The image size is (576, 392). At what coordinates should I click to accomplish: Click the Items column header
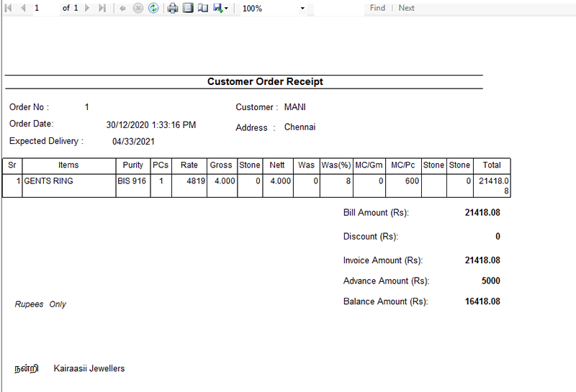click(x=68, y=165)
